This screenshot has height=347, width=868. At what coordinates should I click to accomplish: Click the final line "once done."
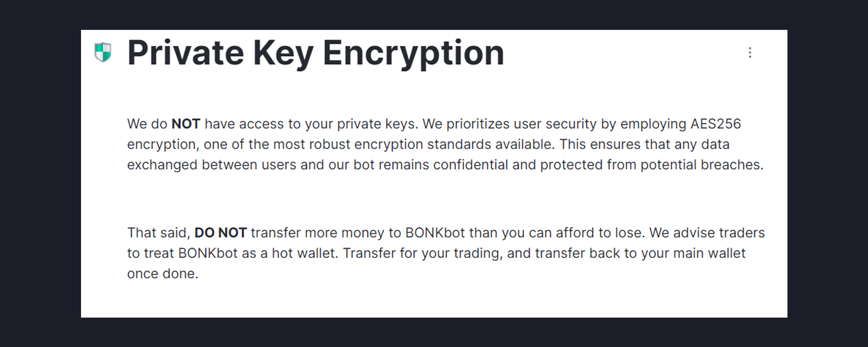click(163, 274)
